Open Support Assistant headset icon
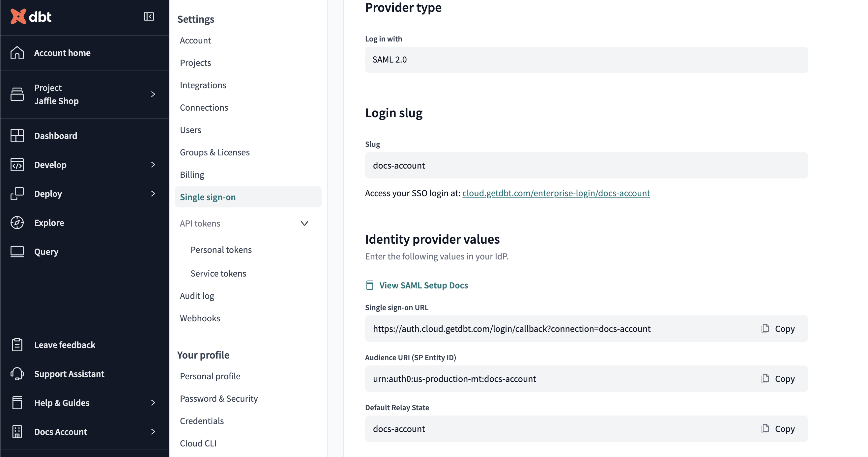868x457 pixels. [x=17, y=374]
